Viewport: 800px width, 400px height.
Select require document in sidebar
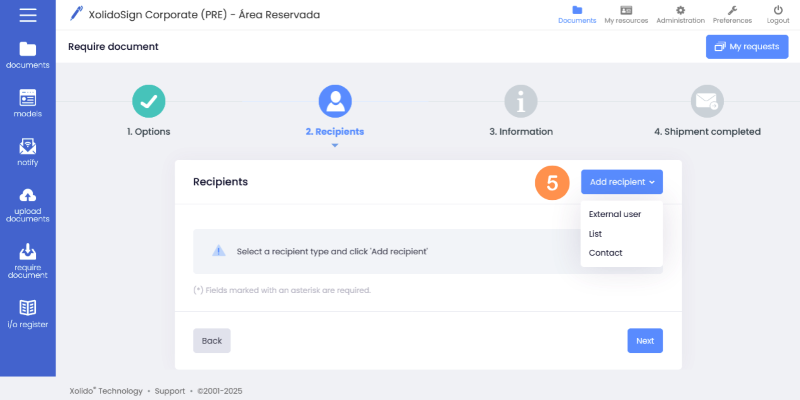(27, 260)
